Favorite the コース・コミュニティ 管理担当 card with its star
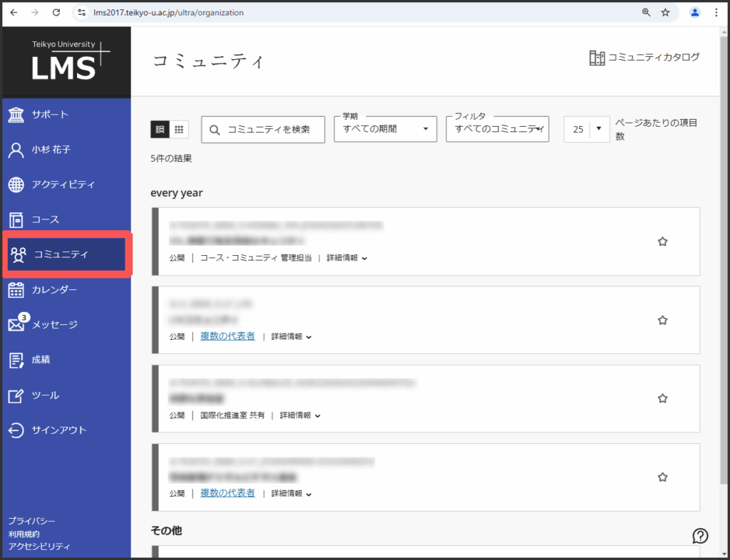The height and width of the screenshot is (560, 730). coord(662,242)
